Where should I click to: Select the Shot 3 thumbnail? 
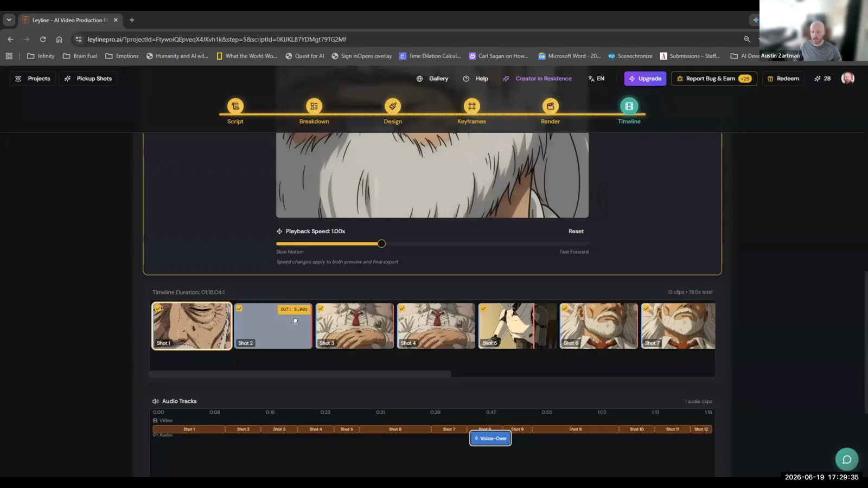(355, 326)
